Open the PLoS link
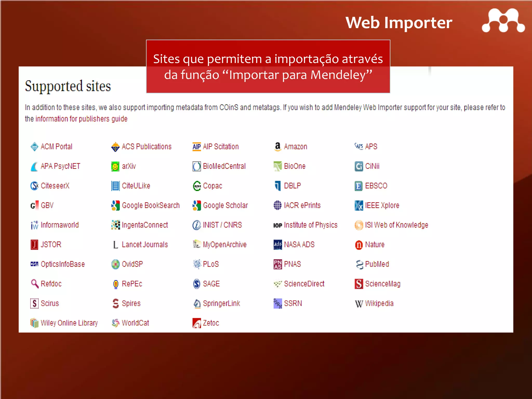Viewport: 532px width, 399px height. (x=211, y=264)
